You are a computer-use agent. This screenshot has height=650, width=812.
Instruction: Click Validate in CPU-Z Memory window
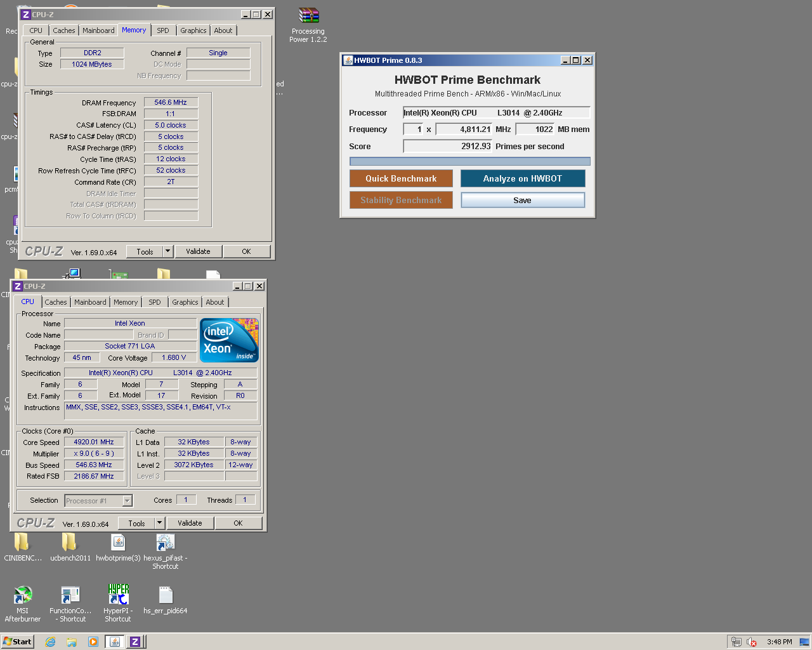coord(198,251)
